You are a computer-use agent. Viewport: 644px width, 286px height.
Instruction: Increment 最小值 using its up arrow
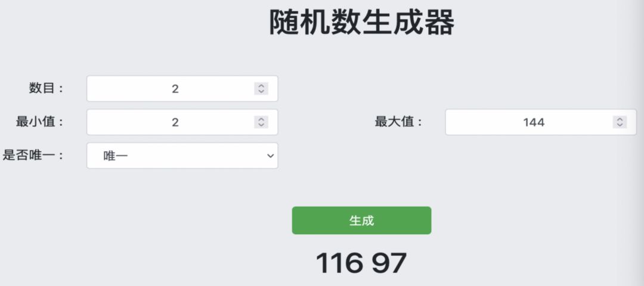(x=261, y=119)
